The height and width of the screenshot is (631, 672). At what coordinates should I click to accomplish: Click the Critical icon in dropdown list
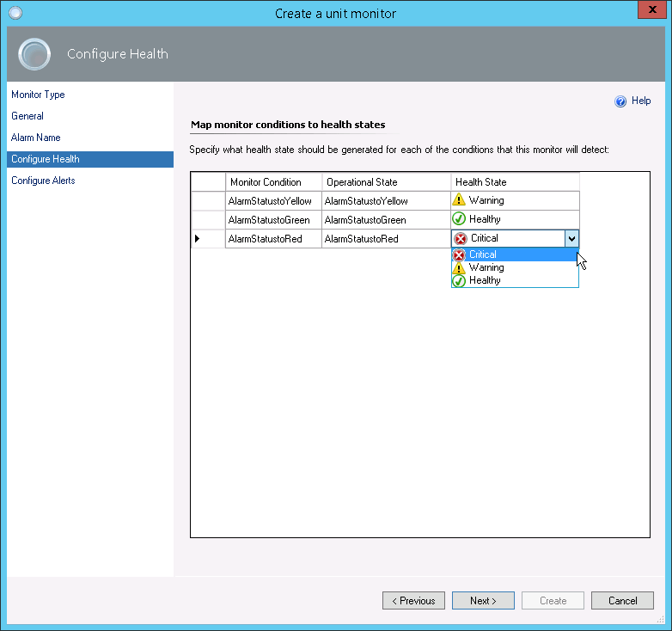(459, 255)
